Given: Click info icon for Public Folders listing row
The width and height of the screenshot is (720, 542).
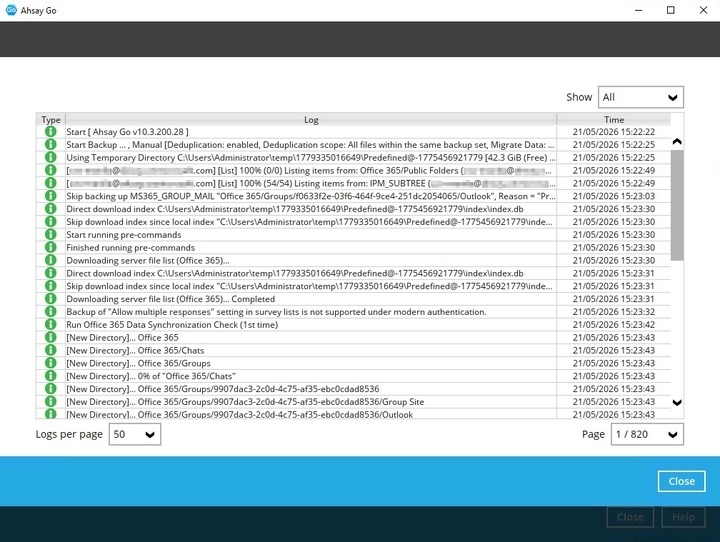Looking at the screenshot, I should click(51, 170).
